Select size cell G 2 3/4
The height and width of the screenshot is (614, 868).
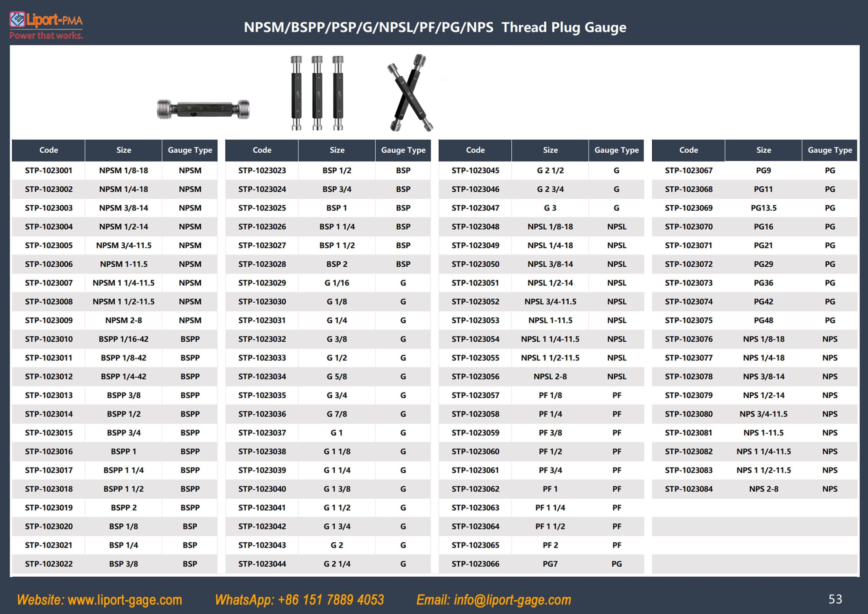(550, 189)
